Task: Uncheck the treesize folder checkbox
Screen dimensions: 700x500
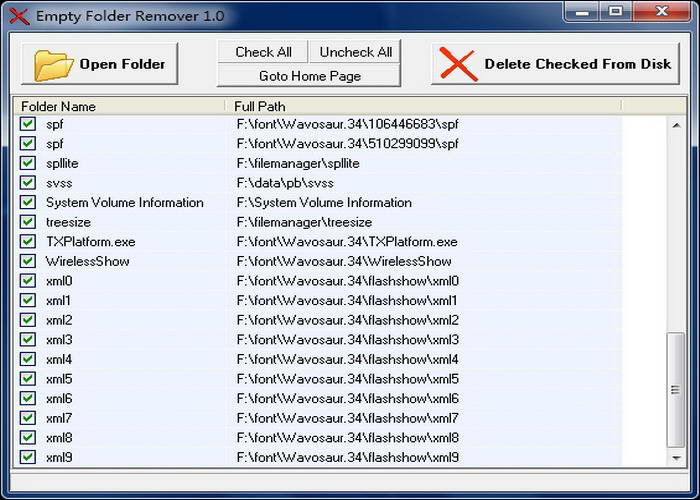Action: (x=28, y=222)
